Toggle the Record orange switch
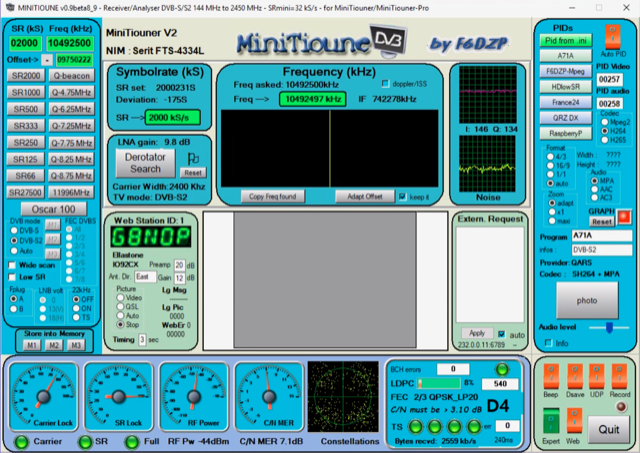The width and height of the screenshot is (640, 453). point(619,376)
